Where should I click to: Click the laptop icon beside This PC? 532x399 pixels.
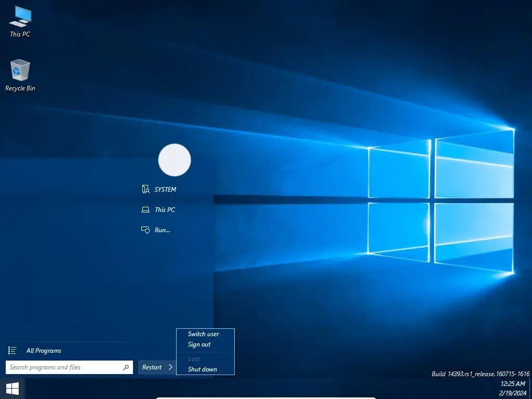pyautogui.click(x=145, y=210)
